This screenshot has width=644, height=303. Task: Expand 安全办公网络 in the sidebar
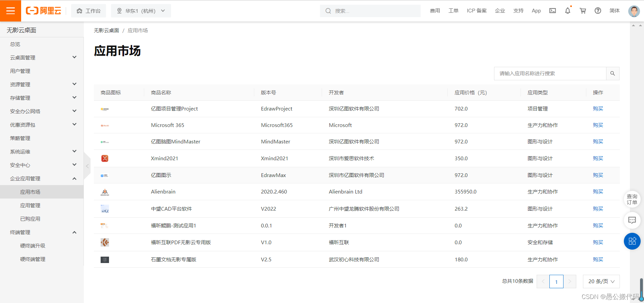coord(42,111)
